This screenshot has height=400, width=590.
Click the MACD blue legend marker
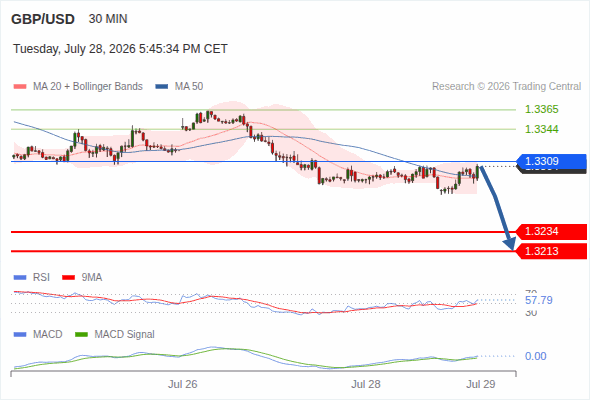[x=20, y=334]
